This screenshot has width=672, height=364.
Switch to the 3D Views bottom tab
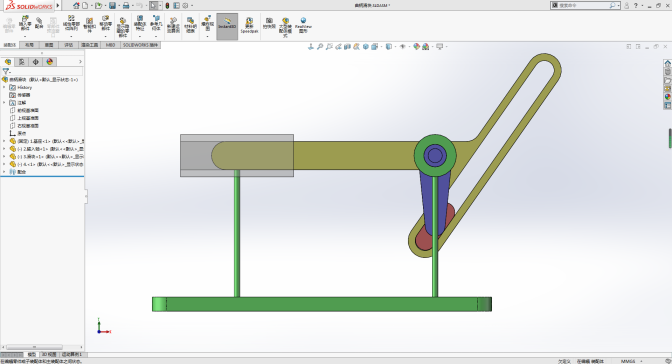point(49,355)
